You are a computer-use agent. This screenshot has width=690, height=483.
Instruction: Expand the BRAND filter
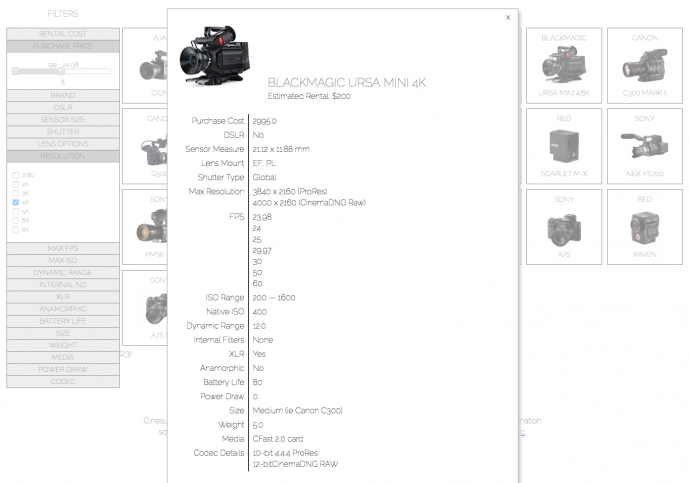[x=63, y=95]
